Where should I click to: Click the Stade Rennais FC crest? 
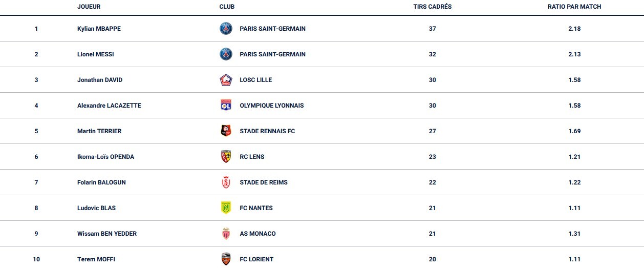pyautogui.click(x=226, y=131)
